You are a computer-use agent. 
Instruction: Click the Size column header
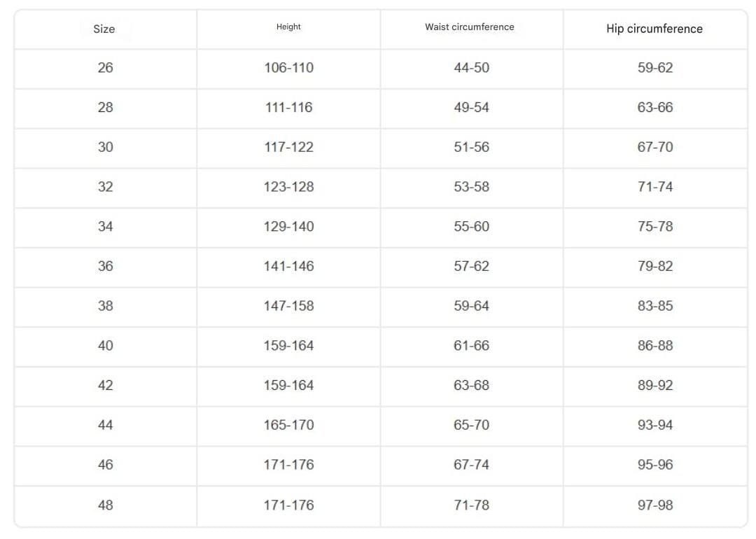click(104, 29)
